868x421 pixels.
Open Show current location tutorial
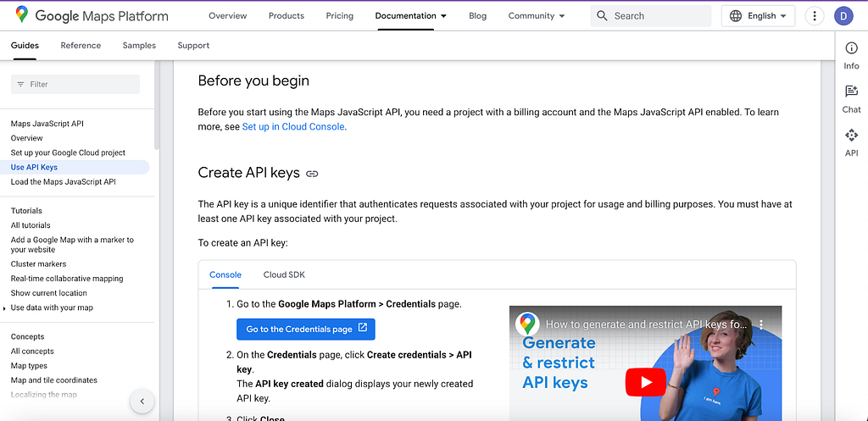48,292
